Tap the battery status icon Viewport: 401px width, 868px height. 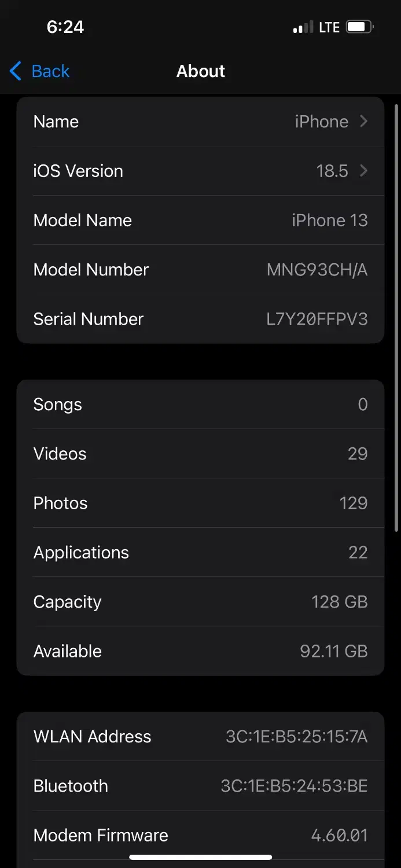pyautogui.click(x=359, y=27)
